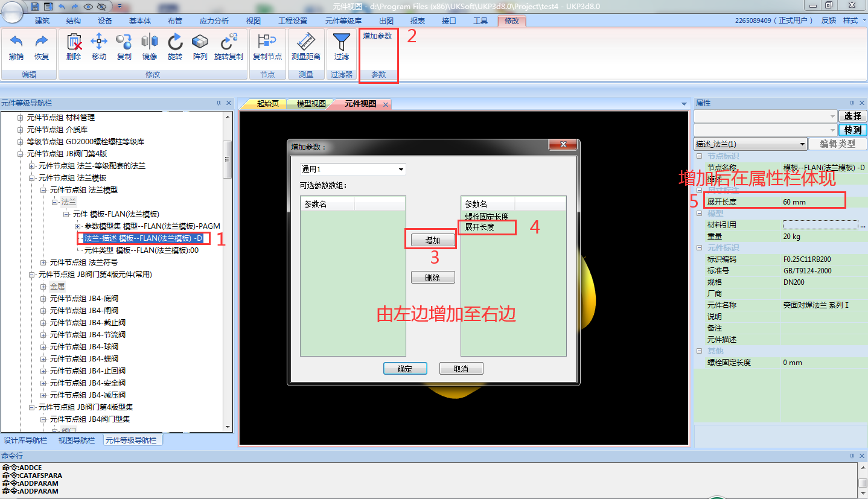This screenshot has height=499, width=868.
Task: Select the 阵列 (Array) tool
Action: 200,46
